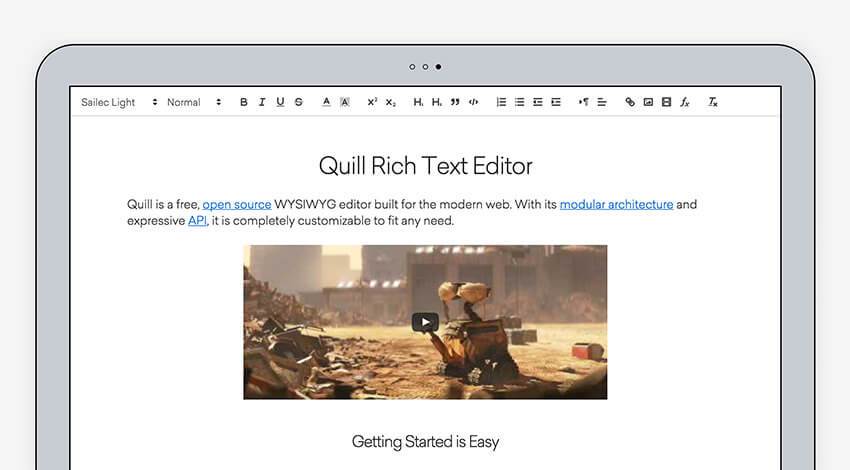
Task: Apply Heading 2 style
Action: (x=436, y=102)
